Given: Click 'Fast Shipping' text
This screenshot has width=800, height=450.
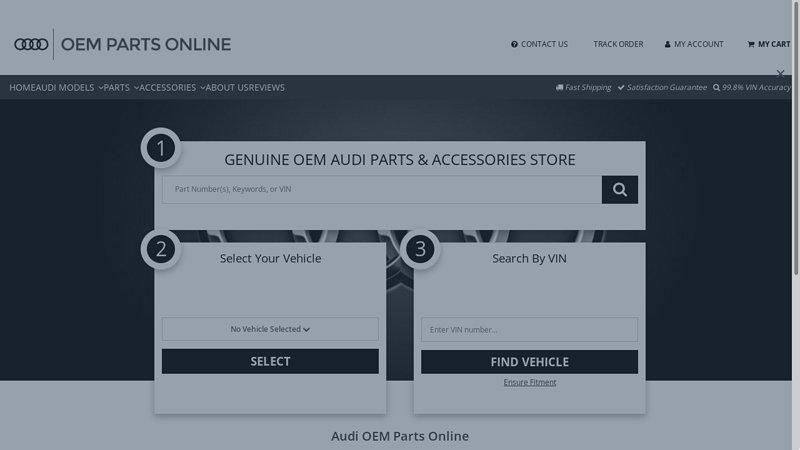Looking at the screenshot, I should pos(588,87).
